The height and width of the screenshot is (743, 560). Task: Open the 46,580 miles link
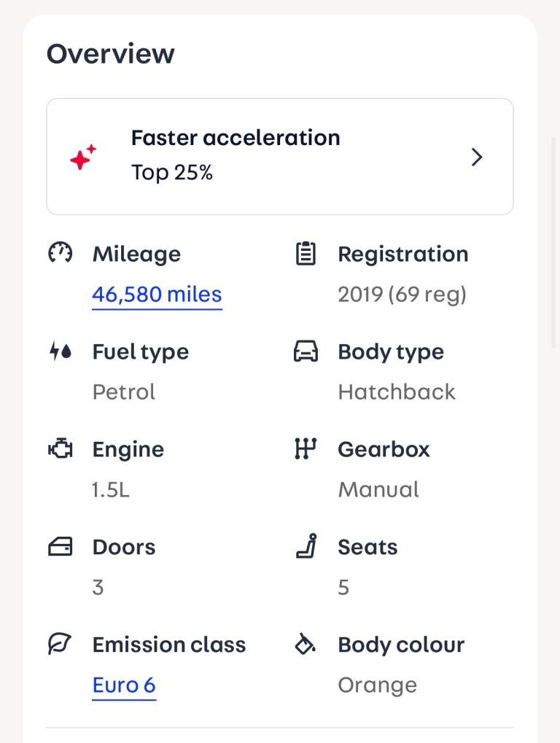[157, 295]
